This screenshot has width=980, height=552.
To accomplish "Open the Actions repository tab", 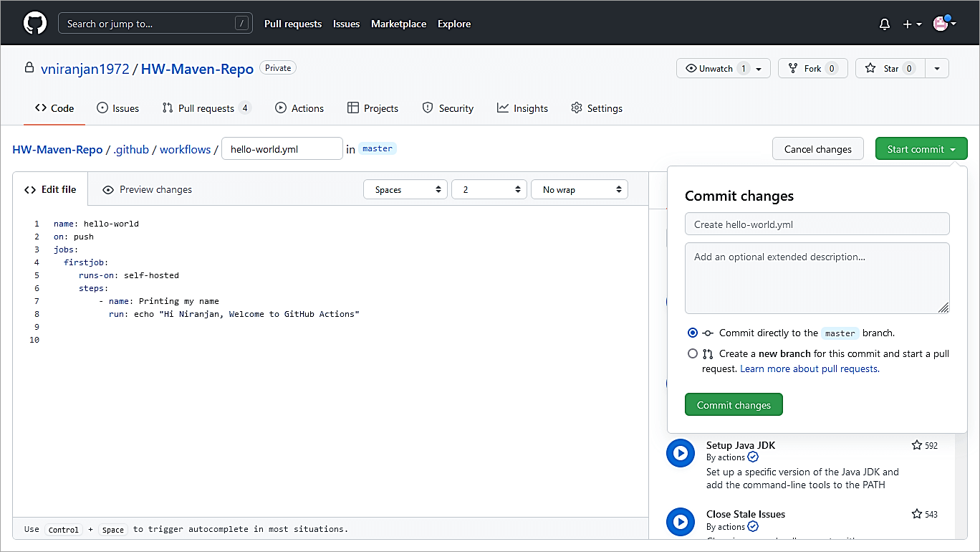I will pos(299,108).
